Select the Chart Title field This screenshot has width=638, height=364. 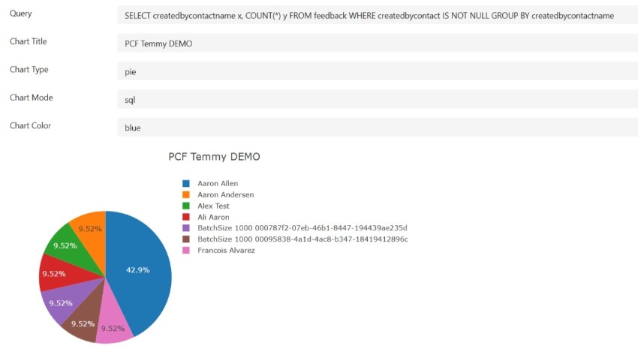click(x=378, y=43)
